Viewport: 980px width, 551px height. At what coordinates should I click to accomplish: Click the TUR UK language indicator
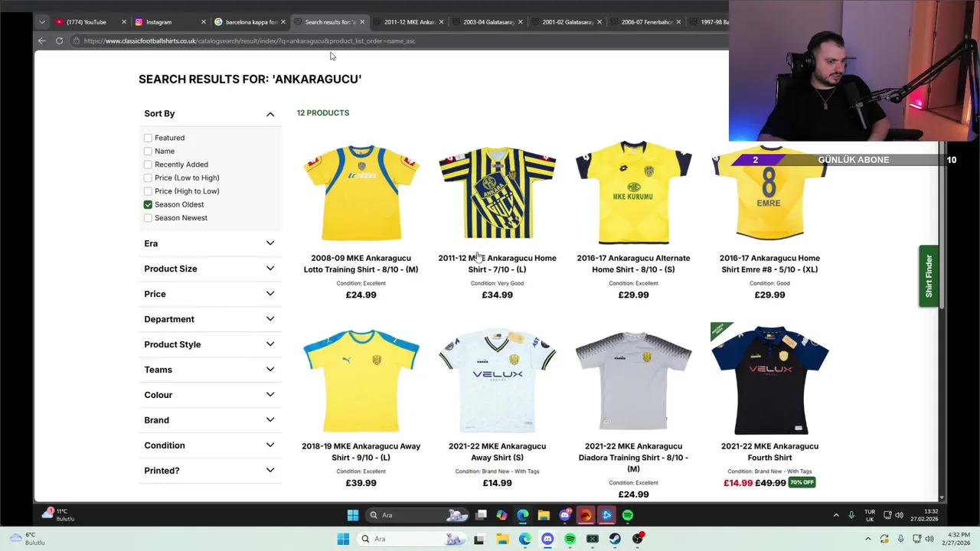coord(870,515)
